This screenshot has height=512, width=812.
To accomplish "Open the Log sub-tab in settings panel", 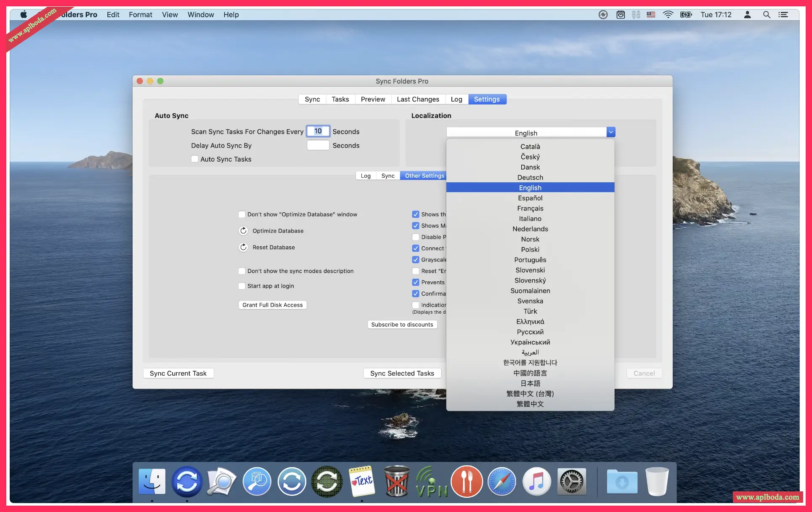I will click(x=366, y=176).
